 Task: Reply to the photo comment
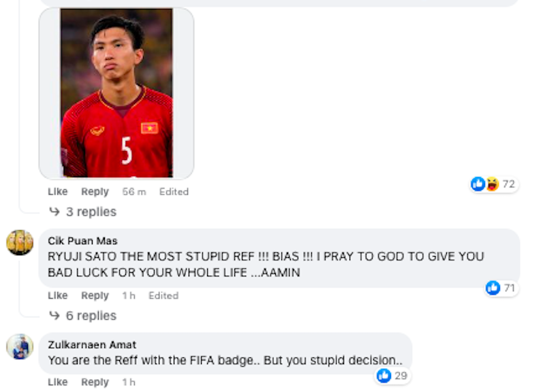pos(95,192)
